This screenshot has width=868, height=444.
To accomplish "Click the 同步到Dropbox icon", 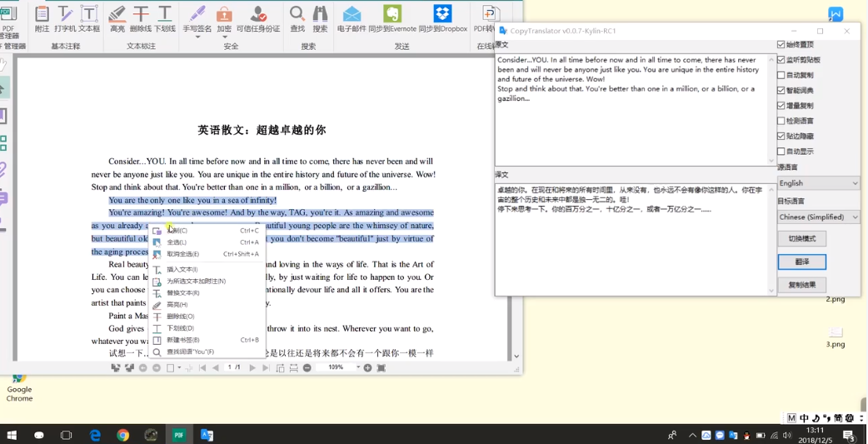I will coord(442,18).
